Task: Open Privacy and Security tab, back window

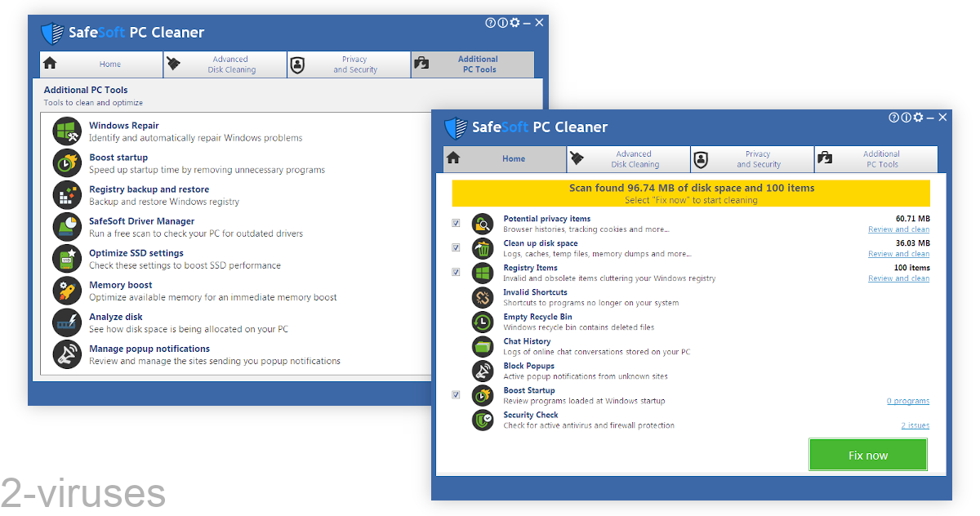Action: (349, 64)
